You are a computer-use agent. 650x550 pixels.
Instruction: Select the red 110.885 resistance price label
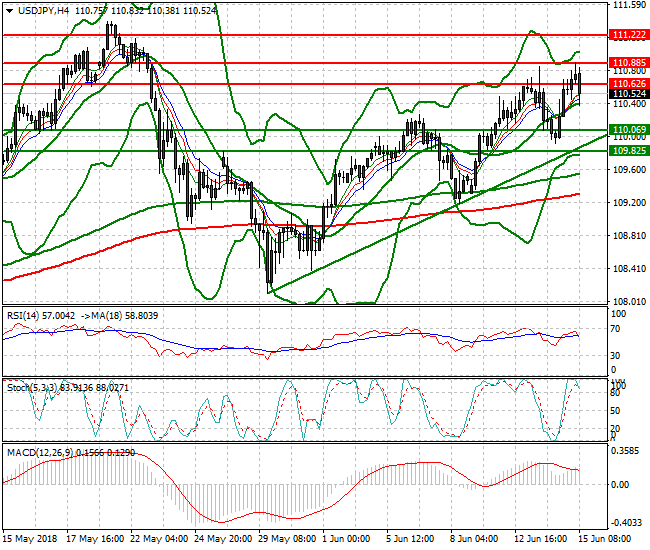pyautogui.click(x=629, y=63)
